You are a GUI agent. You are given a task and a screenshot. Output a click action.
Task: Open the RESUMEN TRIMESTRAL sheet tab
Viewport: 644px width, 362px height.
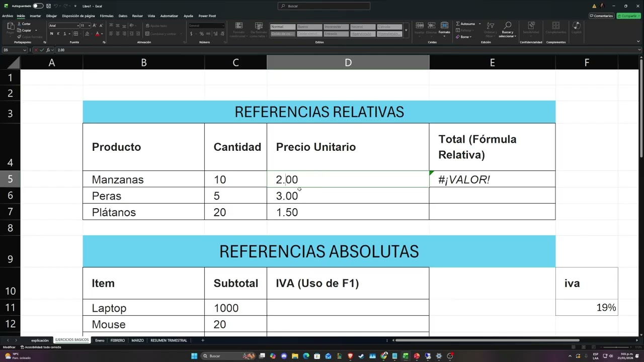(x=169, y=340)
